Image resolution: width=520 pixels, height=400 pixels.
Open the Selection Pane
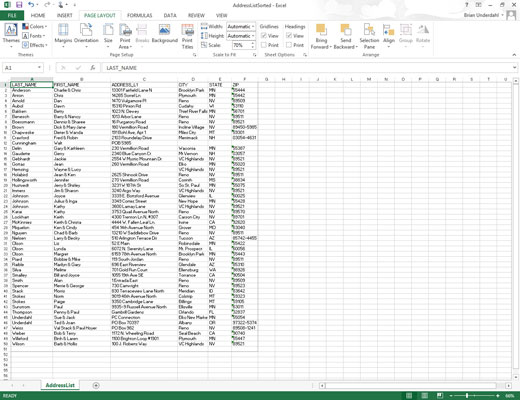[x=369, y=36]
